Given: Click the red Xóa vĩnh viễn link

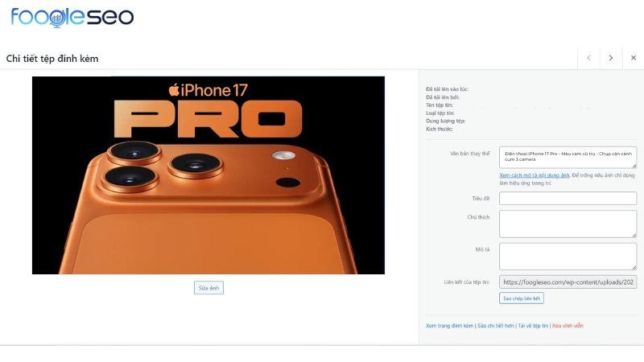Looking at the screenshot, I should [568, 326].
